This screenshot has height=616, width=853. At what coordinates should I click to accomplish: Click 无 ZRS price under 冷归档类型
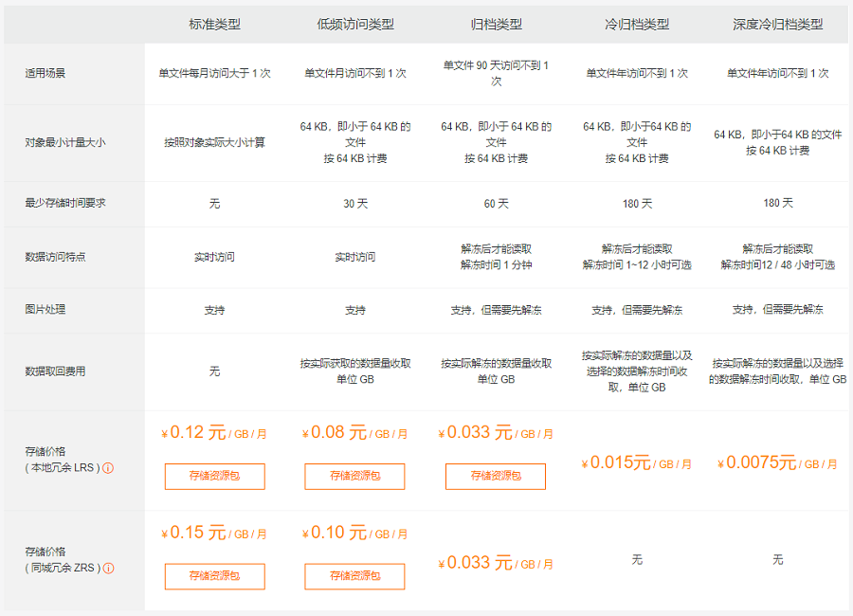[637, 559]
